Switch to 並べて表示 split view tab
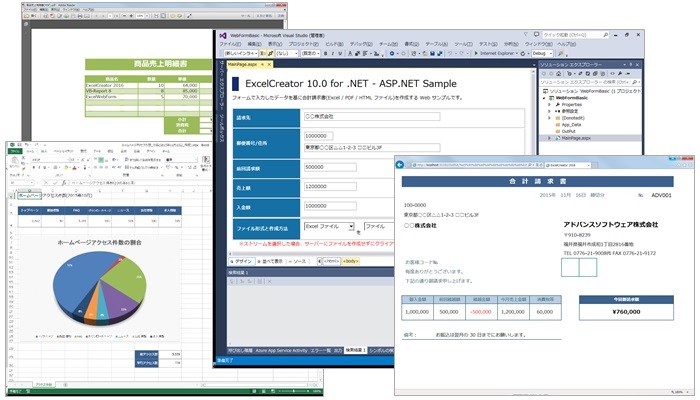The height and width of the screenshot is (400, 700). 270,261
